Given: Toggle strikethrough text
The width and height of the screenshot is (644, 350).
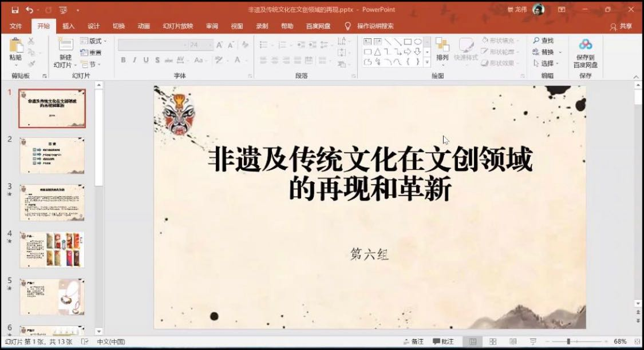Looking at the screenshot, I should [x=168, y=60].
